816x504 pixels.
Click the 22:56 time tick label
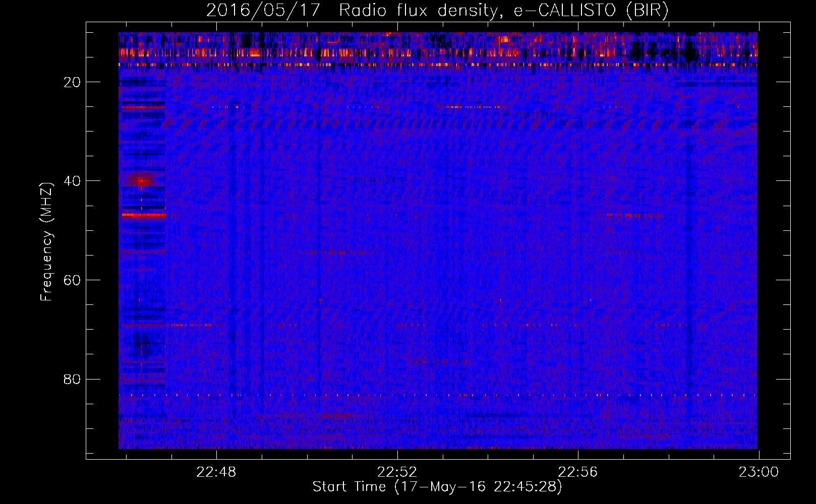click(x=577, y=472)
